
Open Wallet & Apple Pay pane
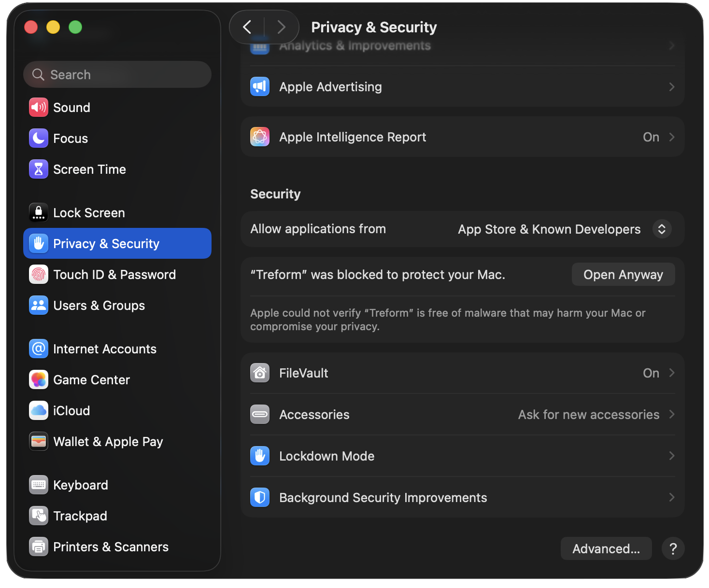click(x=117, y=441)
